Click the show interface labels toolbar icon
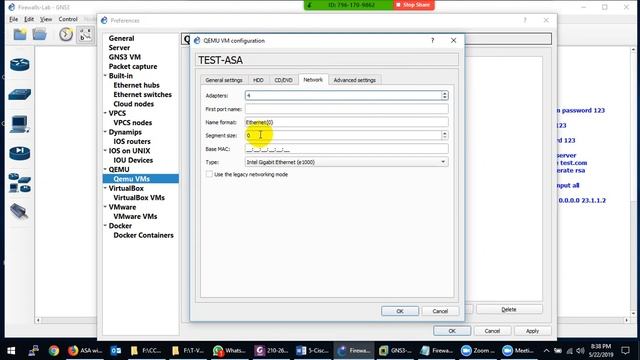640x360 pixels. coord(85,34)
